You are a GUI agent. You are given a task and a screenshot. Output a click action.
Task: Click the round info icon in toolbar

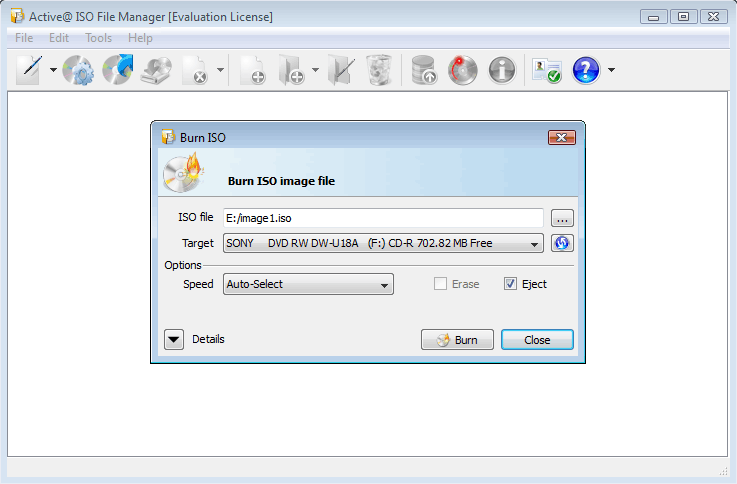tap(501, 70)
